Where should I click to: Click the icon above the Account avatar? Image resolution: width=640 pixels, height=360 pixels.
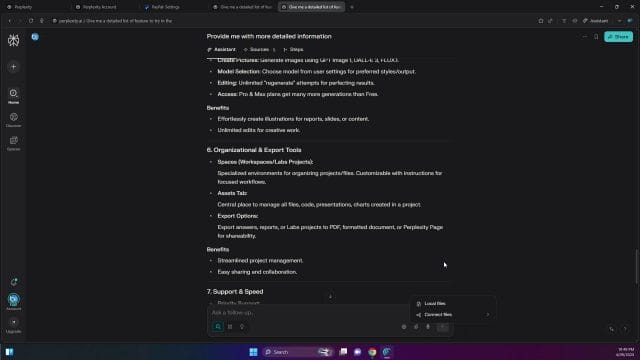tap(13, 282)
